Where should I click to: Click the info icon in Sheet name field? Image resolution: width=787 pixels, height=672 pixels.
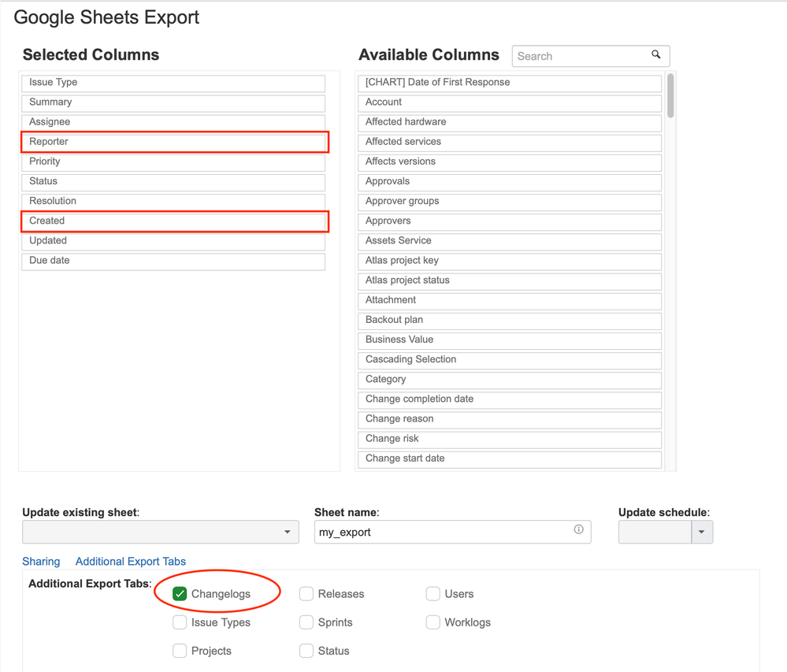point(578,530)
